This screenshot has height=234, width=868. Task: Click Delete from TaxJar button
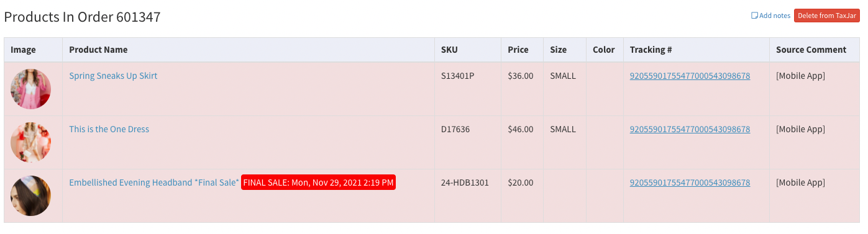coord(826,16)
